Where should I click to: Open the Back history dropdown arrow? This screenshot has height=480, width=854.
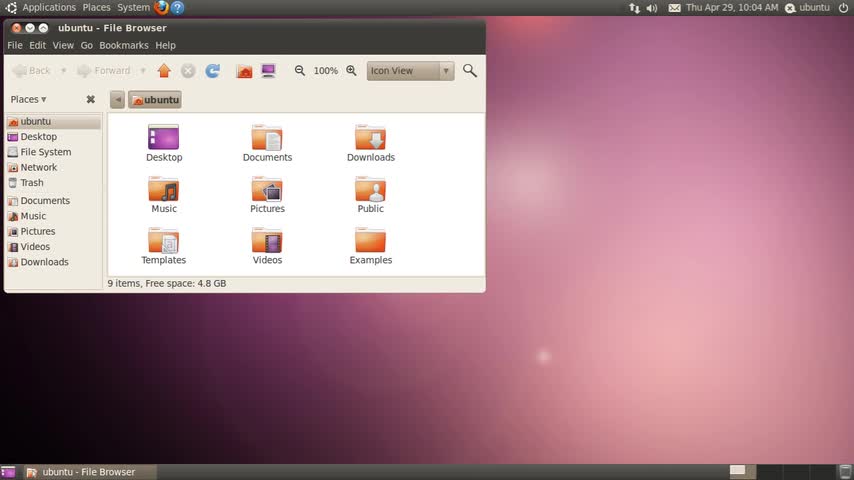tap(63, 70)
